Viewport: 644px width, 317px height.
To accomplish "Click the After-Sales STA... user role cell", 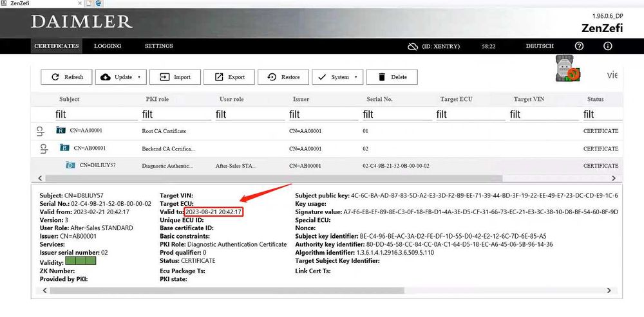I will (236, 166).
